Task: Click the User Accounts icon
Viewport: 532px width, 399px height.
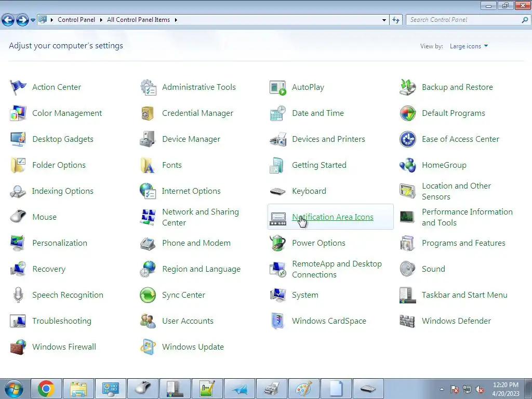Action: click(x=148, y=321)
